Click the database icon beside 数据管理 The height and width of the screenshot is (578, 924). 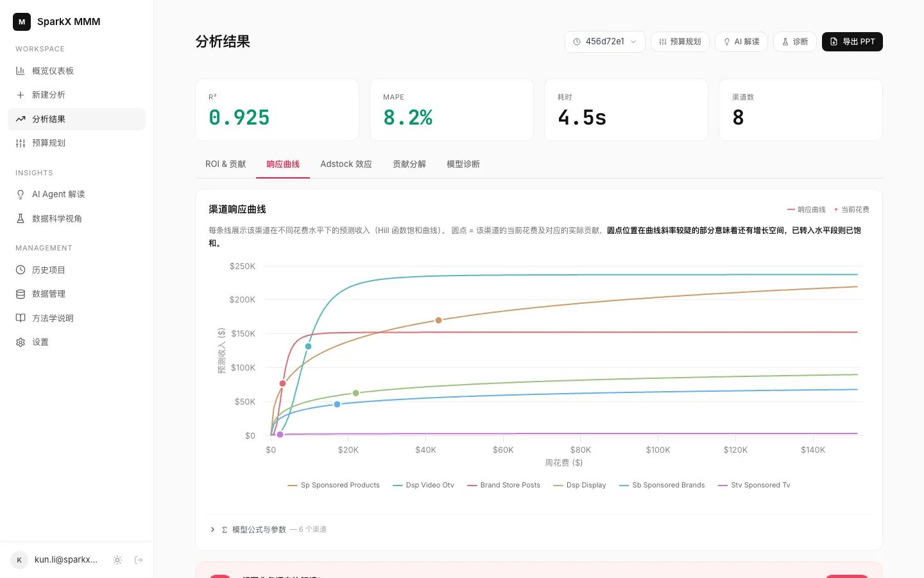coord(21,294)
